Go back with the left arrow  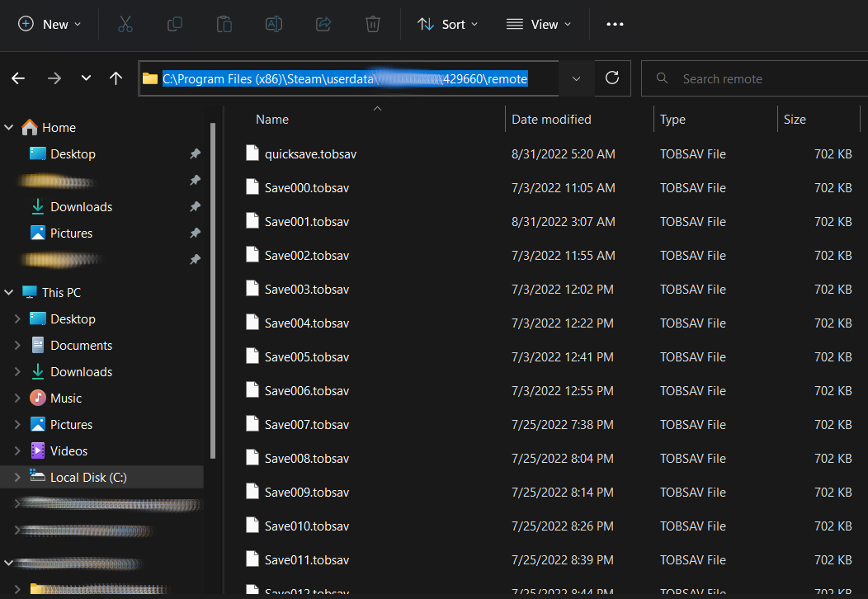[x=18, y=78]
